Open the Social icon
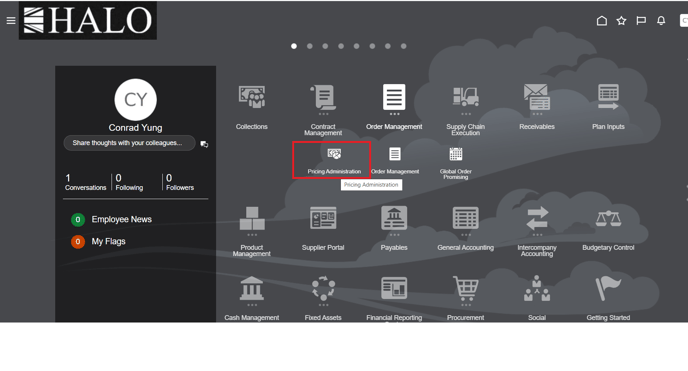The width and height of the screenshot is (688, 371). pos(537,288)
